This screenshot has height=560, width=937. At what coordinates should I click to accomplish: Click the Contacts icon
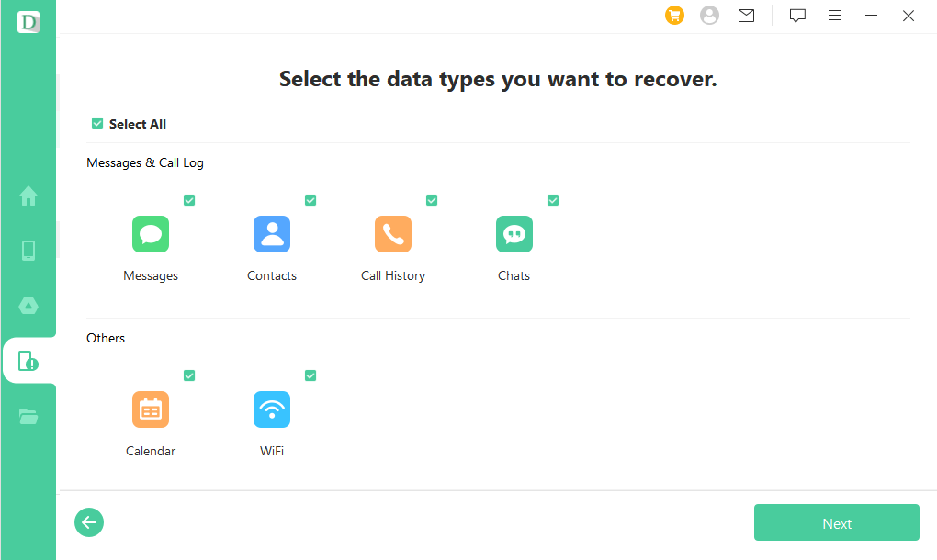pos(272,234)
